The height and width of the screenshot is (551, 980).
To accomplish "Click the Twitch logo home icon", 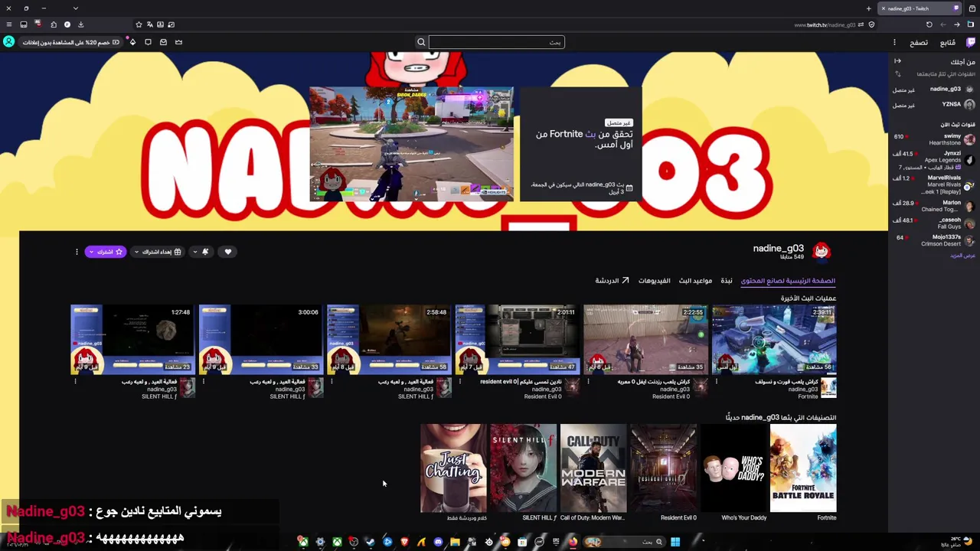I will (971, 42).
